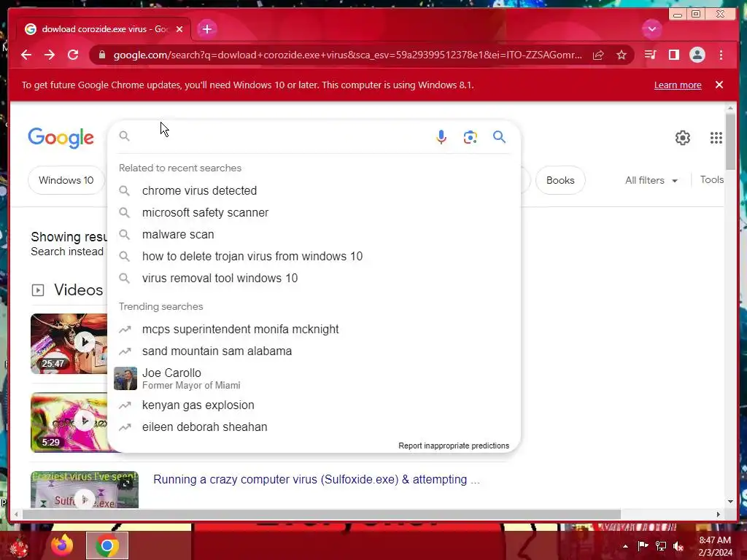Viewport: 747px width, 560px height.
Task: Click the site lock icon in address bar
Action: coord(101,55)
